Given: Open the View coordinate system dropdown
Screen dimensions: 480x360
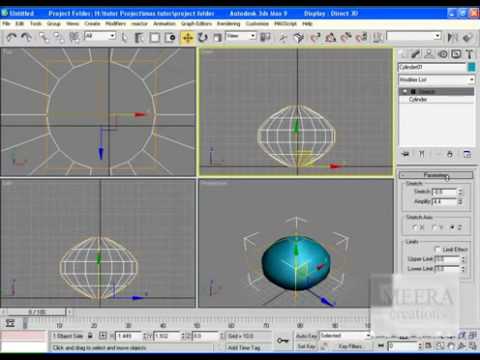Looking at the screenshot, I should pyautogui.click(x=241, y=36).
